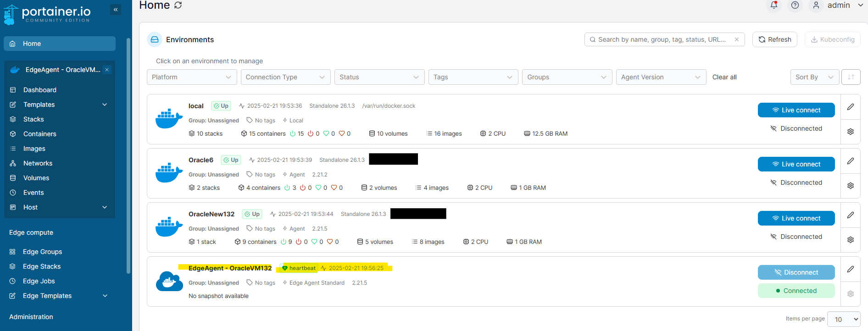Viewport: 868px width, 331px height.
Task: Collapse the sidebar with double-chevron icon
Action: click(116, 10)
